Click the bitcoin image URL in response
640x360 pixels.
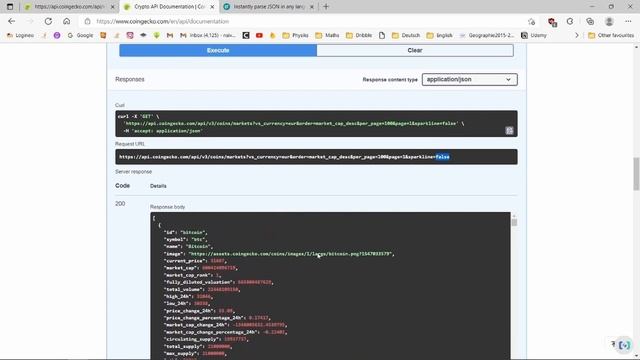coord(291,254)
